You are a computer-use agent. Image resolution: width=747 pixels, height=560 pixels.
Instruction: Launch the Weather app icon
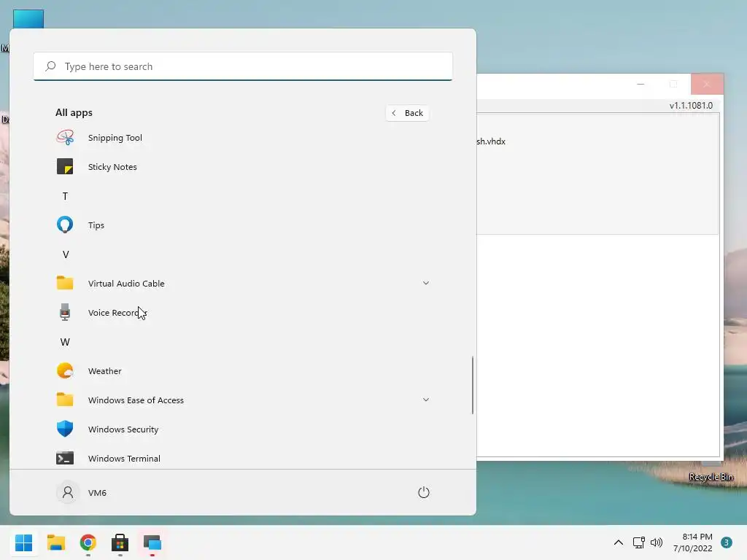click(x=65, y=370)
